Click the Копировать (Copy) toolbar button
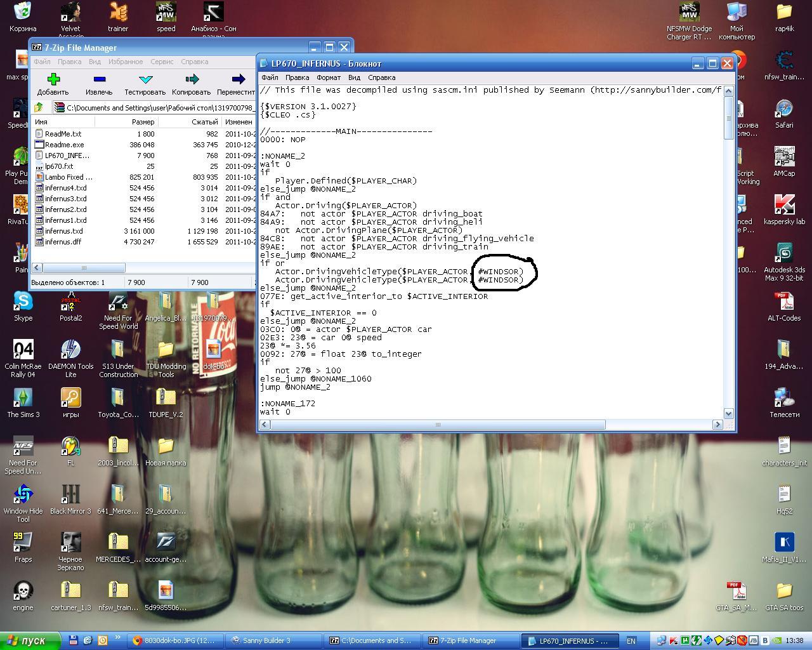This screenshot has height=650, width=812. coord(191,84)
